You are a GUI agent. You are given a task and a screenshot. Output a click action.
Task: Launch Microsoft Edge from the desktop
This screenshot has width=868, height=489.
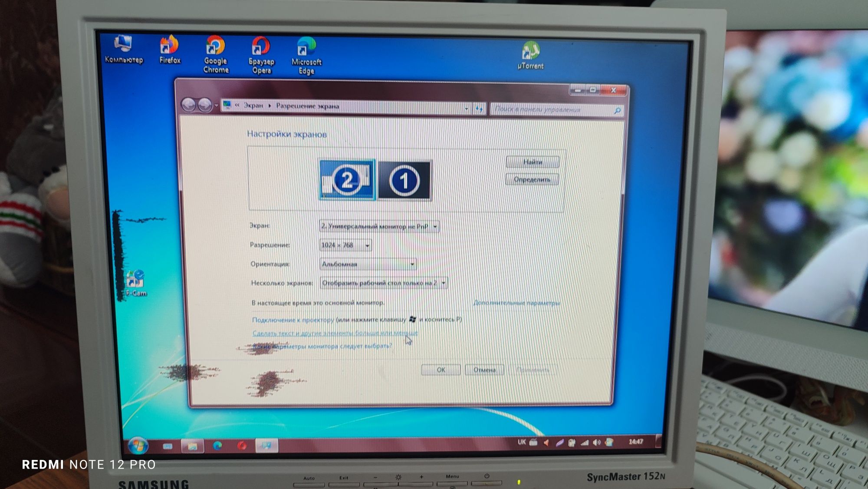306,56
